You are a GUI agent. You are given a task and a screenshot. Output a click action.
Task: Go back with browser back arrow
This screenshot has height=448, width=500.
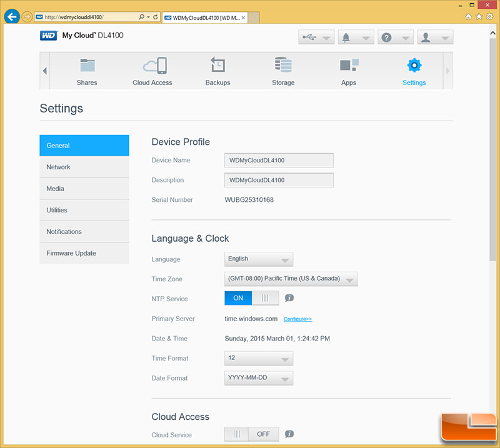point(12,17)
